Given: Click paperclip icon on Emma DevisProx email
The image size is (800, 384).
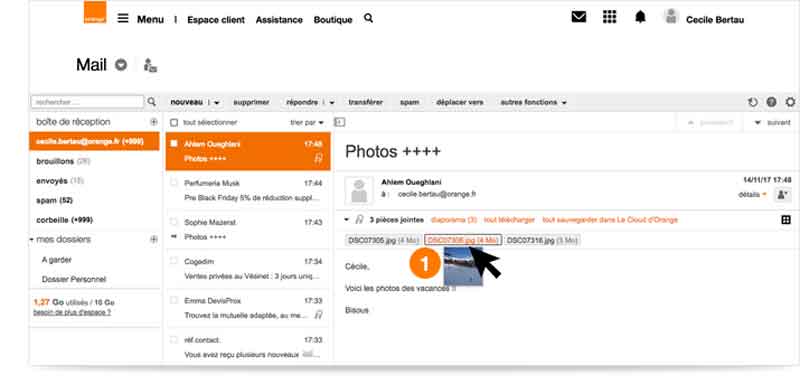Looking at the screenshot, I should click(x=318, y=315).
